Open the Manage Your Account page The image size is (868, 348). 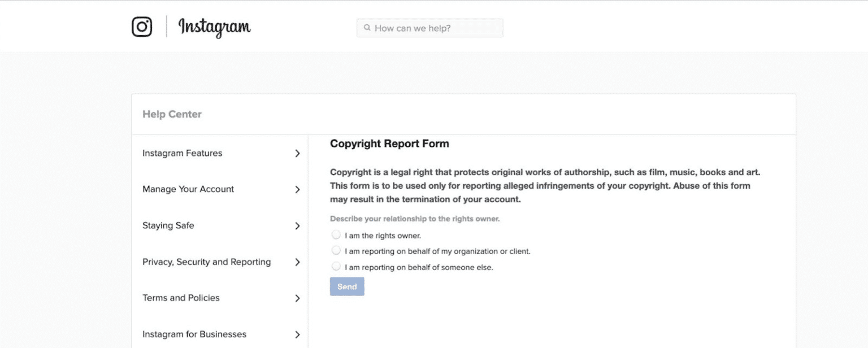pos(189,189)
